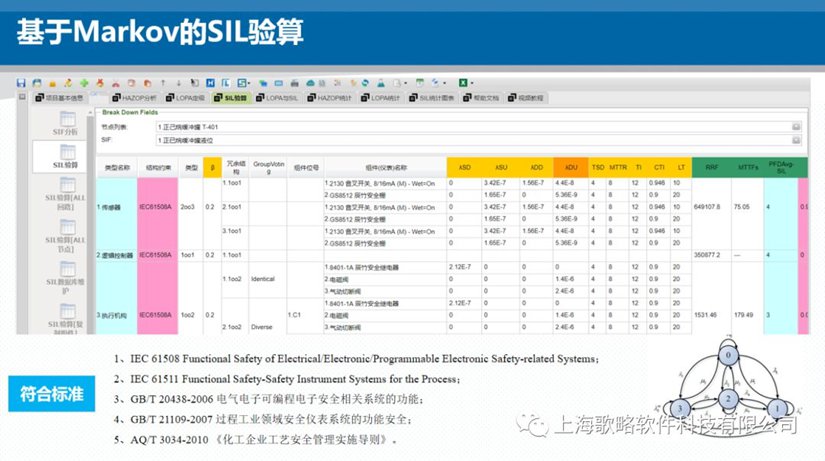Click the 节点列表 field showing T-401
This screenshot has width=825, height=461.
474,127
